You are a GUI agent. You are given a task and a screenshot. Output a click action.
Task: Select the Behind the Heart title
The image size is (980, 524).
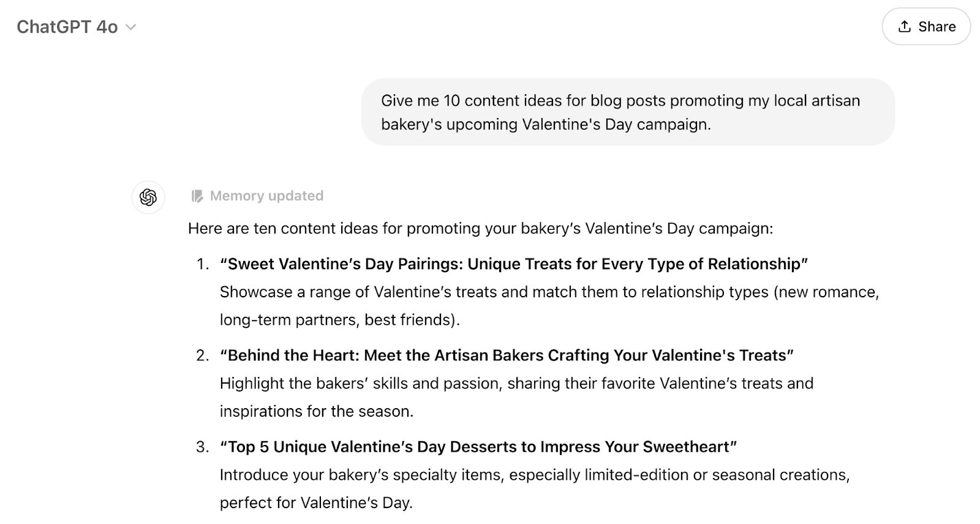tap(507, 355)
